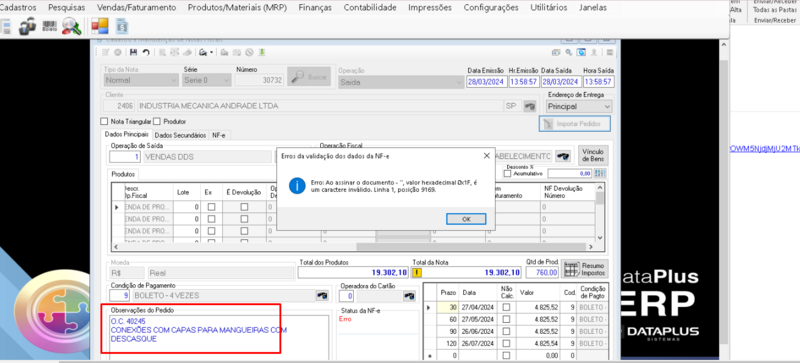Click the Buscar button
Viewport: 800px width, 363px height.
(310, 77)
